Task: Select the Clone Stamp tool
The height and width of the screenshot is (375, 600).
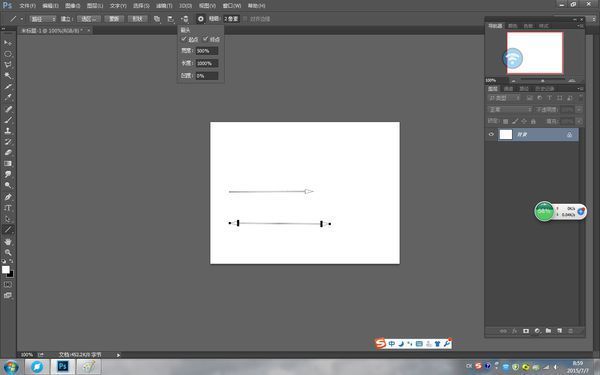Action: coord(8,130)
